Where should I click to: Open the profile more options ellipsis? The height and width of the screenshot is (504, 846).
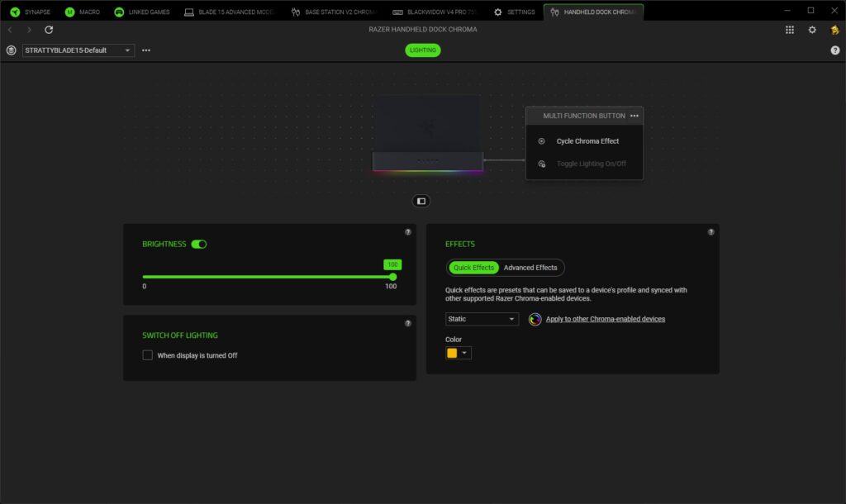146,50
